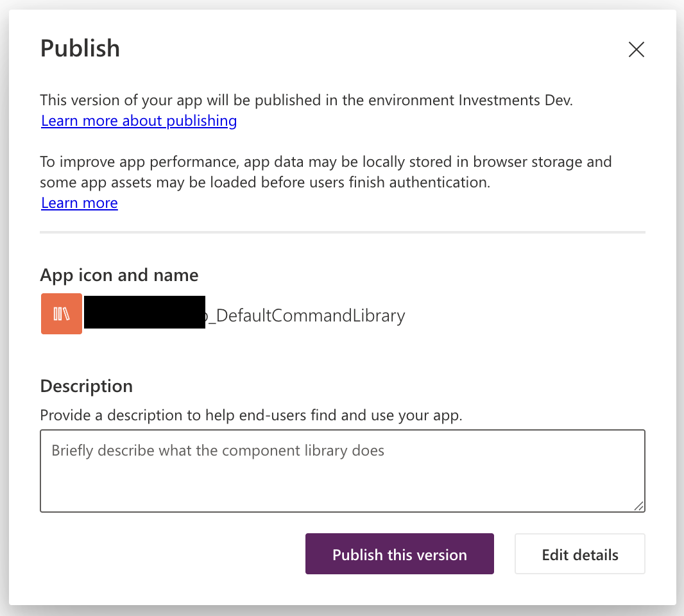This screenshot has height=616, width=684.
Task: Click the horizontal divider below Learn more
Action: [342, 232]
